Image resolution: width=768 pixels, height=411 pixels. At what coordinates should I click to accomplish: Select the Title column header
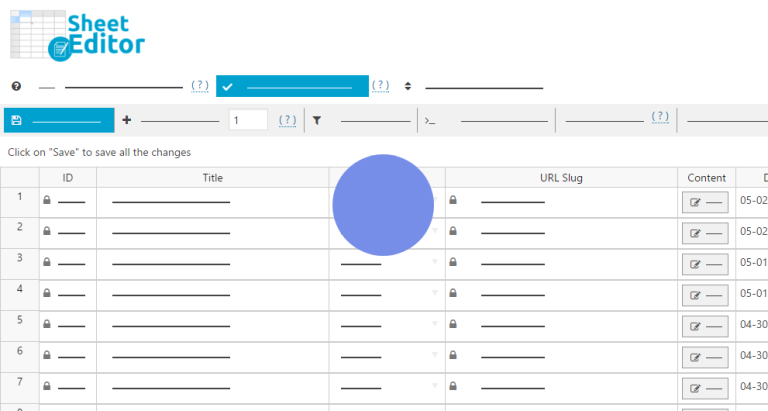[x=213, y=178]
